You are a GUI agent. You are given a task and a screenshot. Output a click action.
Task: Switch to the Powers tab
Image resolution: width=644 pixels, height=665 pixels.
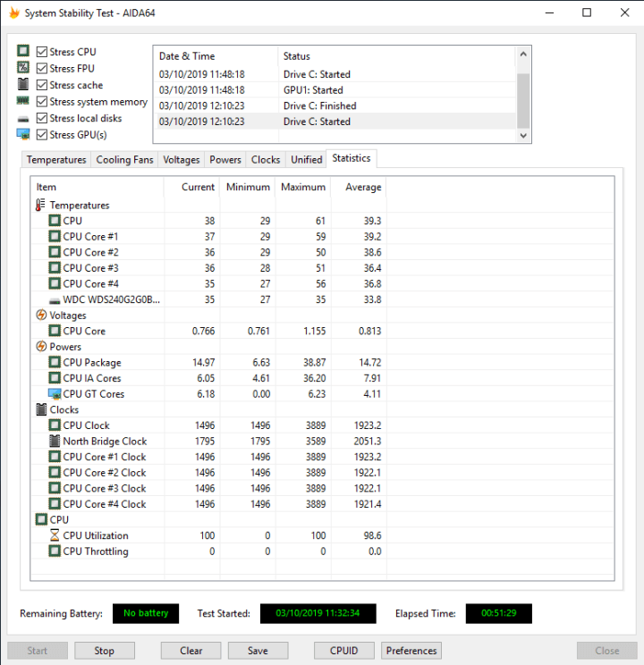[x=225, y=160]
